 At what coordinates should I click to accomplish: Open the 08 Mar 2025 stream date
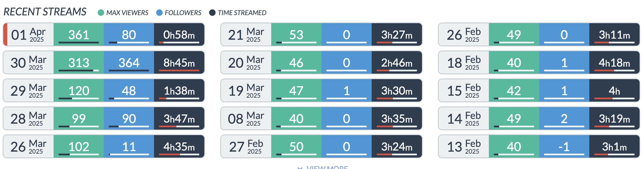246,118
